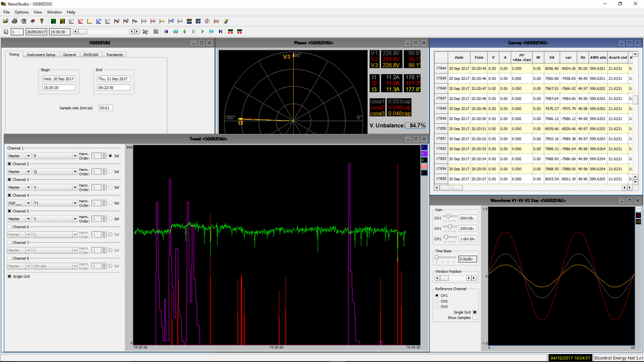The height and width of the screenshot is (362, 644).
Task: Toggle Show Samples checkbox in Waveform panel
Action: coord(475,318)
